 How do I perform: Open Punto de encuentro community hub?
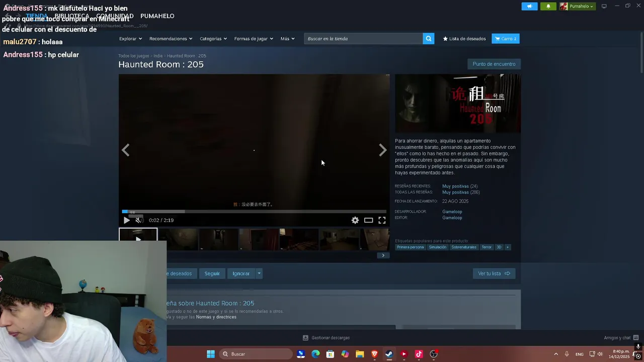494,64
